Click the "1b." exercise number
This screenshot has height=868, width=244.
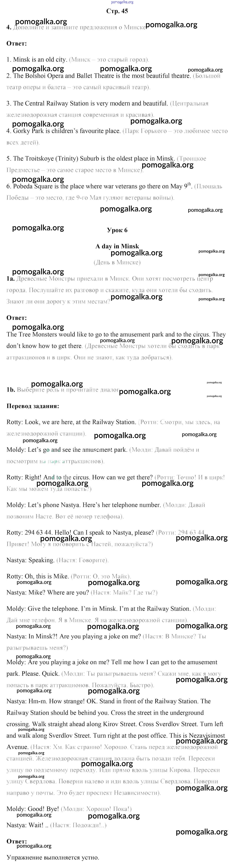[x=11, y=390]
